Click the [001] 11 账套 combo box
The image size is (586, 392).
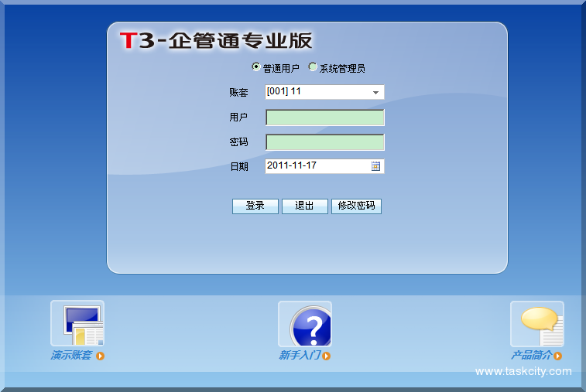tap(316, 93)
